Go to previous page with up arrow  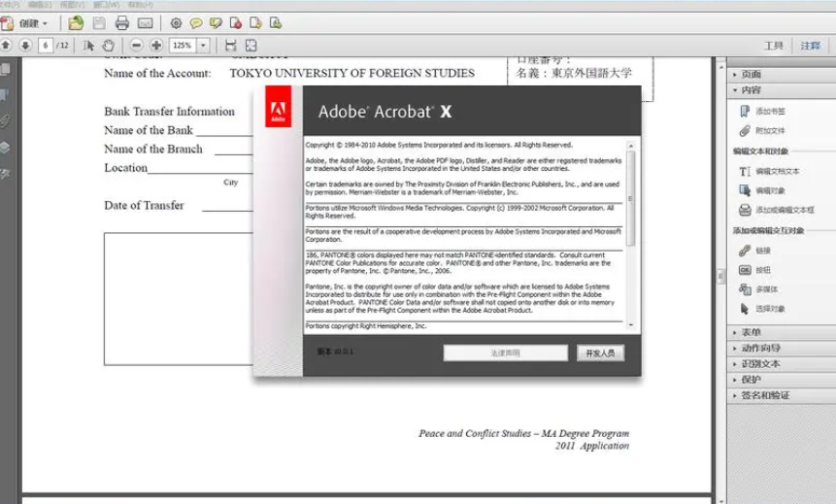point(6,46)
